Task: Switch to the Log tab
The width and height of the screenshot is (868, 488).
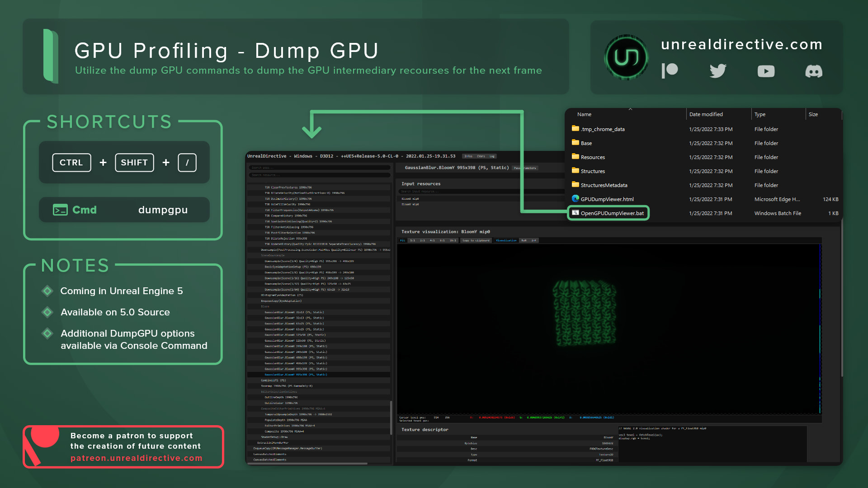Action: [x=492, y=156]
